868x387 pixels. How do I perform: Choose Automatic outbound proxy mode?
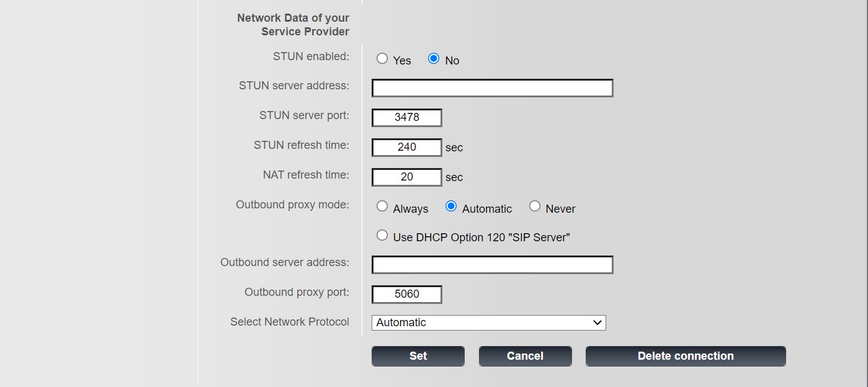coord(451,207)
